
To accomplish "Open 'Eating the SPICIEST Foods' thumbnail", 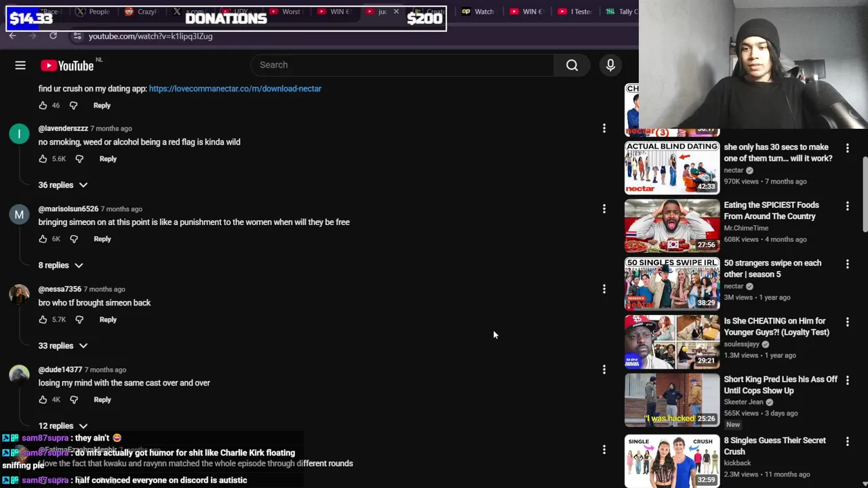I will [672, 226].
